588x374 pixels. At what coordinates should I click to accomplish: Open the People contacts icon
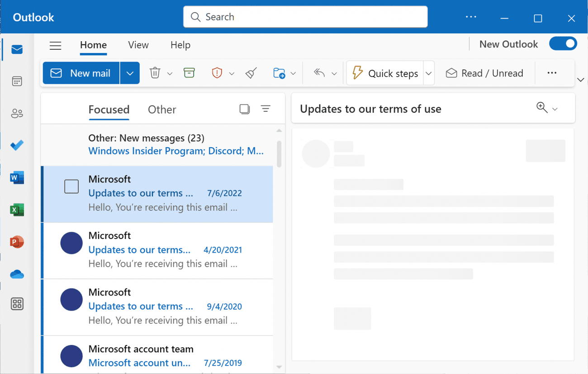(17, 114)
